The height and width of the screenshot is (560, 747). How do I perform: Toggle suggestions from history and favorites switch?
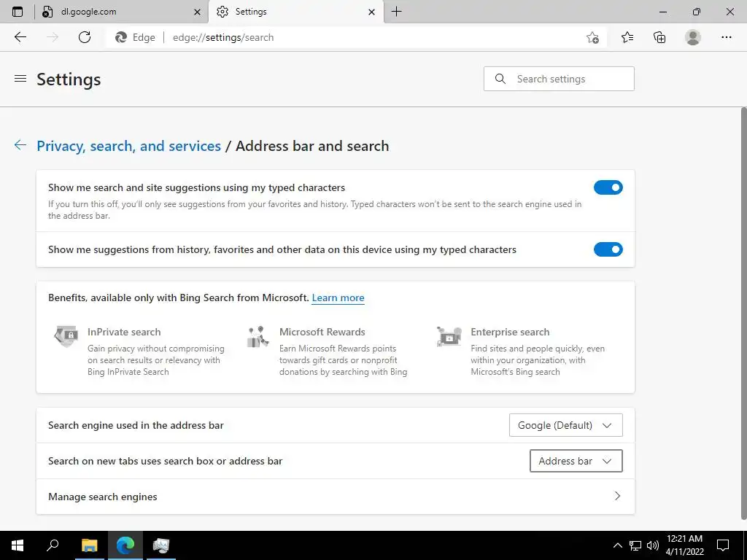click(608, 249)
